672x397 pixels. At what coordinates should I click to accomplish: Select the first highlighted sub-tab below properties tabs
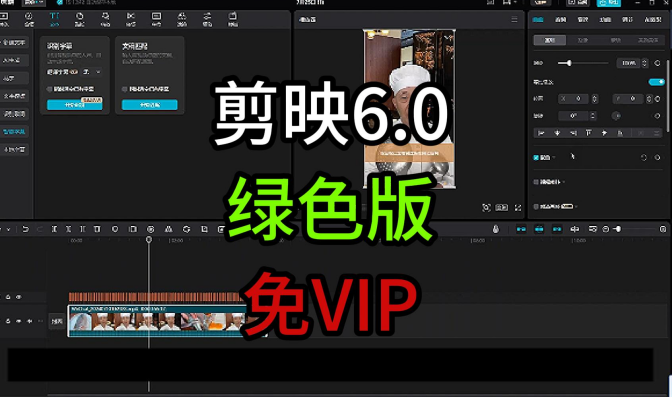(x=549, y=40)
